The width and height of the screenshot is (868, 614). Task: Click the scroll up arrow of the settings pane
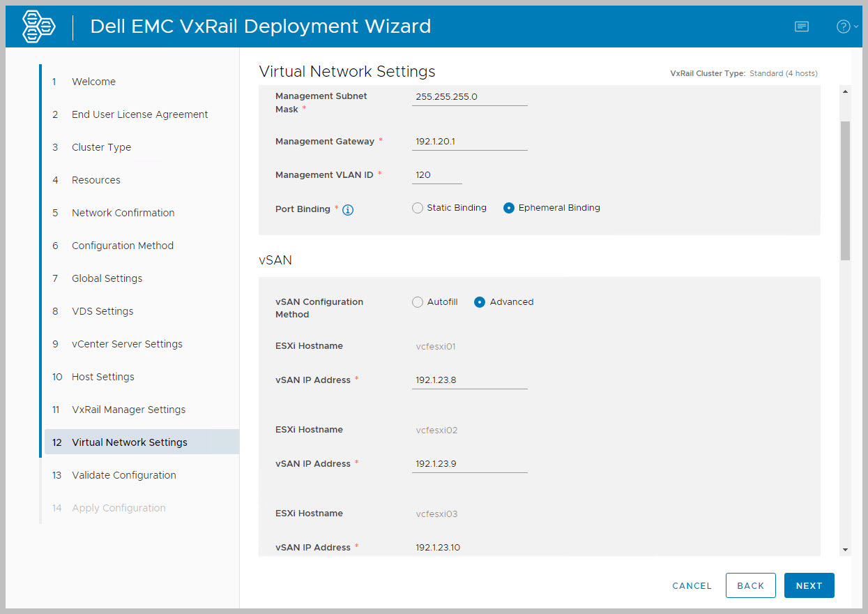[846, 91]
